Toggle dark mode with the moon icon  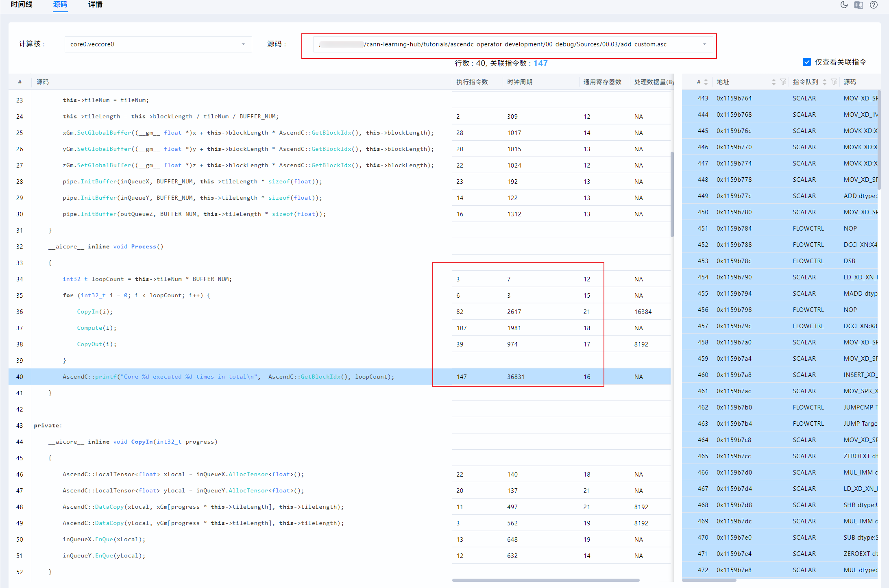click(x=844, y=5)
